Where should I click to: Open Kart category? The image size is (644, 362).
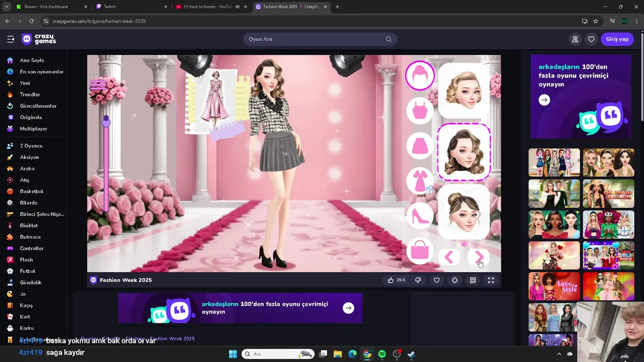click(x=33, y=317)
